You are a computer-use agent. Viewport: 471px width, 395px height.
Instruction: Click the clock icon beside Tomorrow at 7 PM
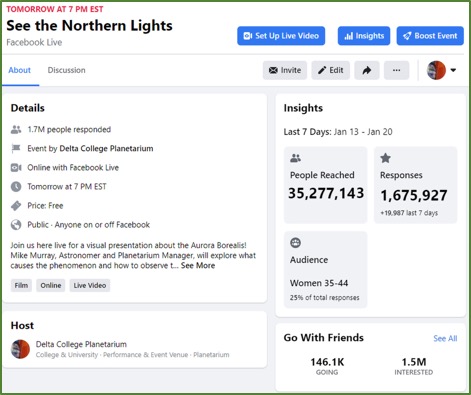pyautogui.click(x=16, y=187)
